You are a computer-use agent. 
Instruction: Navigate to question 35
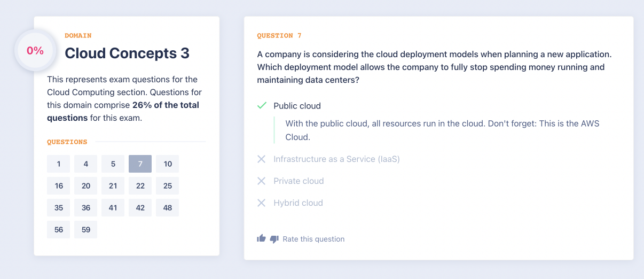[x=58, y=208]
